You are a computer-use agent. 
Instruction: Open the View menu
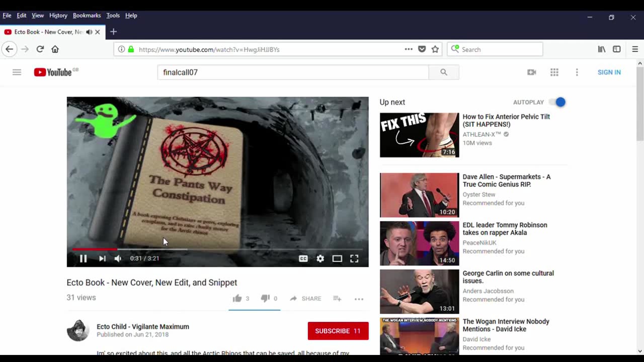click(38, 16)
